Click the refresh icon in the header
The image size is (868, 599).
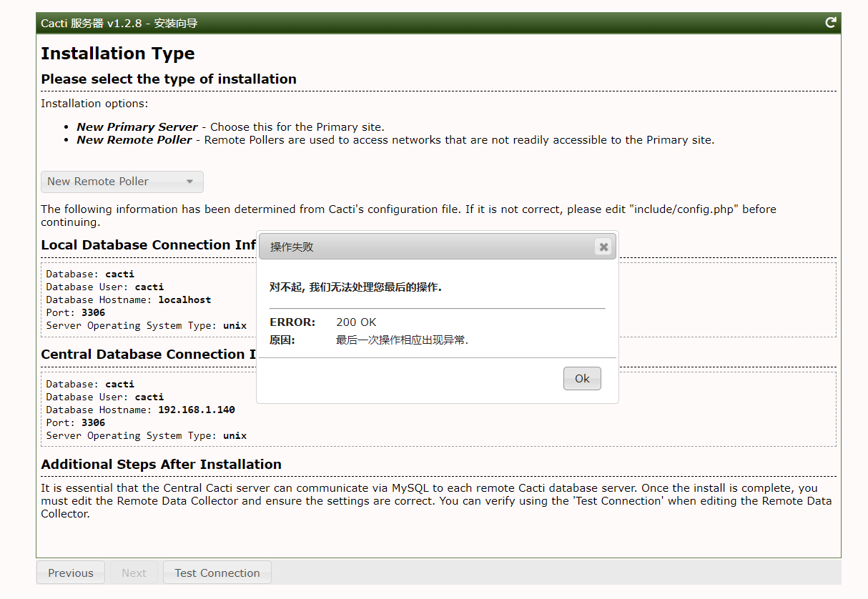tap(830, 22)
